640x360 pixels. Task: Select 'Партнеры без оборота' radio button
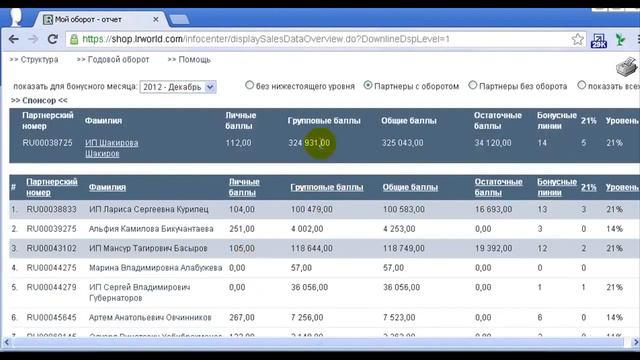point(473,85)
